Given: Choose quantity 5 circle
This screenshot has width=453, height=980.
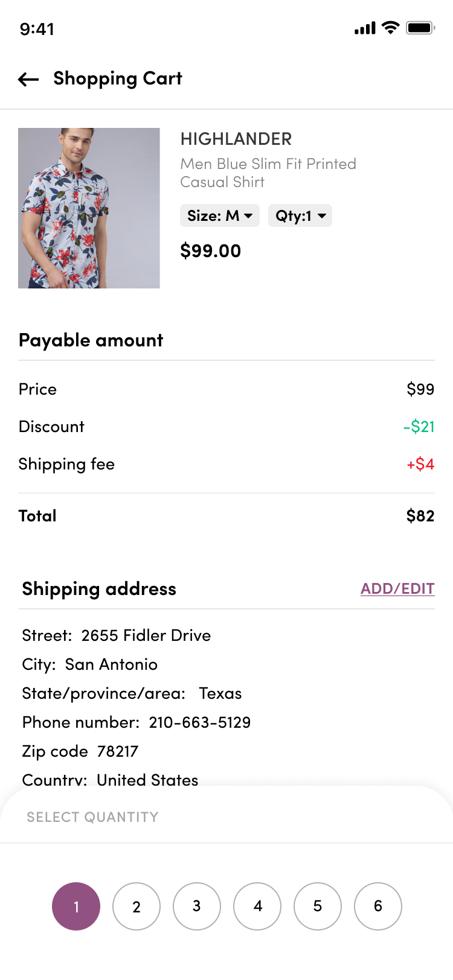Looking at the screenshot, I should pyautogui.click(x=318, y=906).
